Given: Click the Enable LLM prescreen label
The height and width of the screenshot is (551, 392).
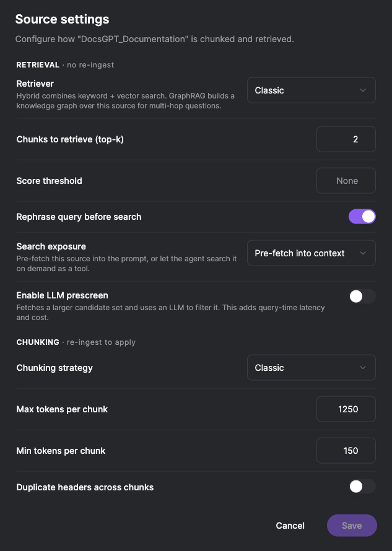Looking at the screenshot, I should 62,295.
